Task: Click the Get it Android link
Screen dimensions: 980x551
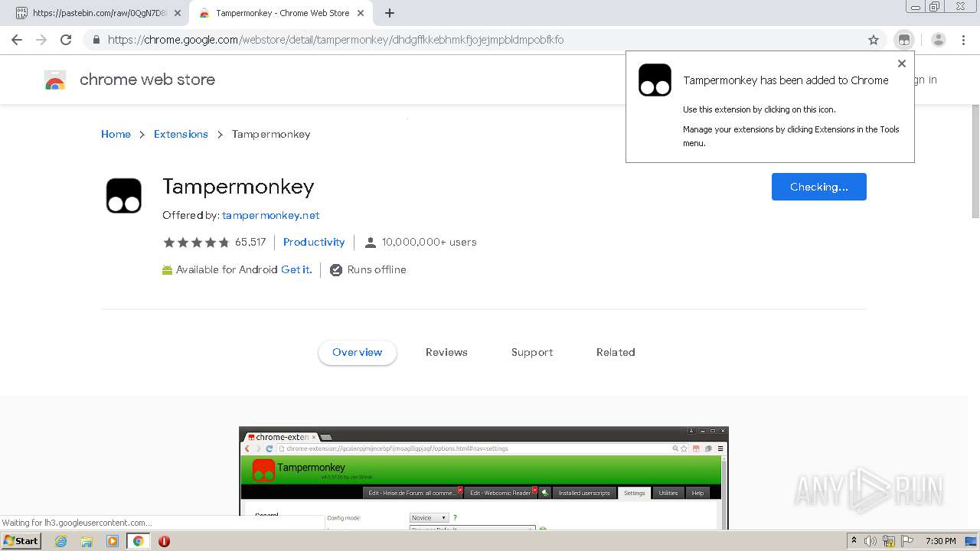Action: click(x=296, y=269)
